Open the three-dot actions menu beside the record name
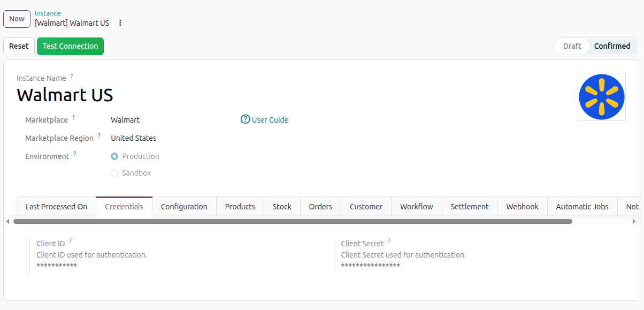The height and width of the screenshot is (310, 644). [120, 23]
